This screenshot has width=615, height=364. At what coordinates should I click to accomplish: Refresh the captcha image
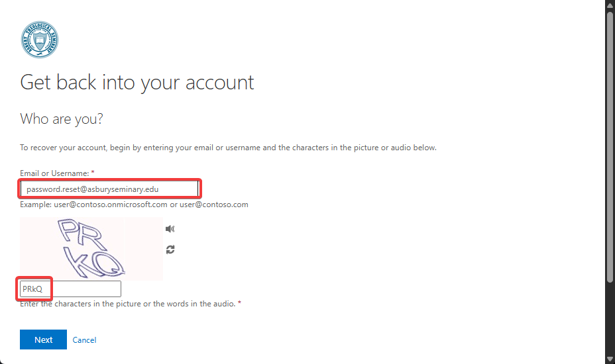coord(170,250)
